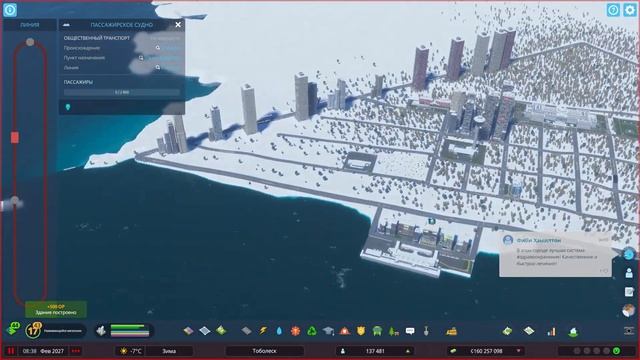Focus on line via magnifier icon
This screenshot has height=360, width=640.
coord(158,67)
